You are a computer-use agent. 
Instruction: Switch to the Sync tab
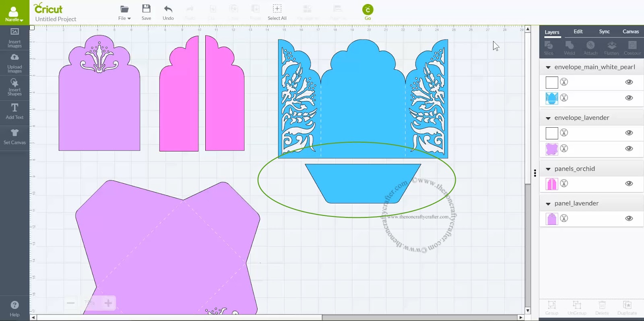click(x=604, y=31)
